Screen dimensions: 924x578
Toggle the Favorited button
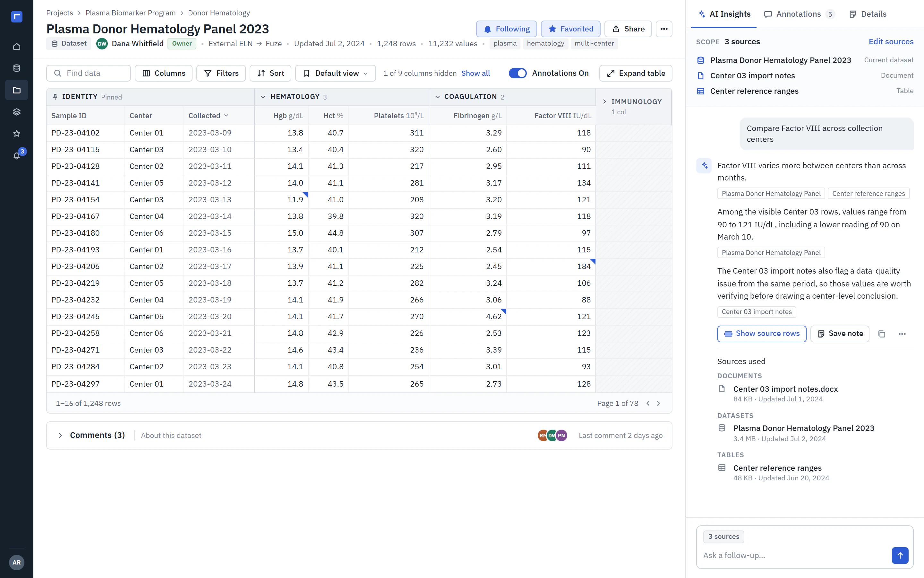[570, 29]
